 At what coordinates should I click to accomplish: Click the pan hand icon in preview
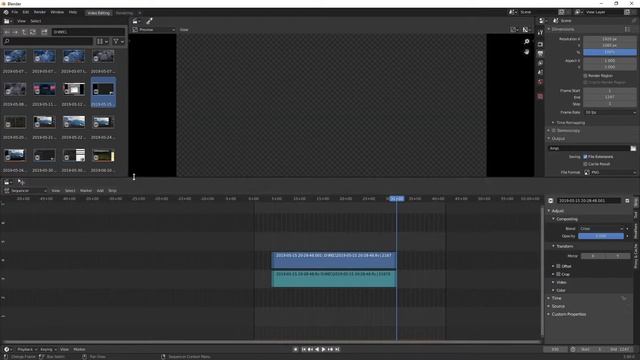coord(527,52)
